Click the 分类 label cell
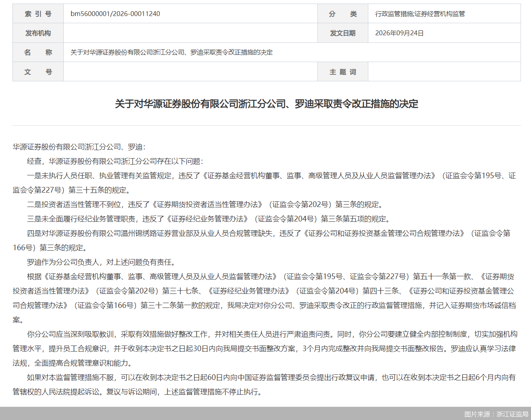 point(343,14)
